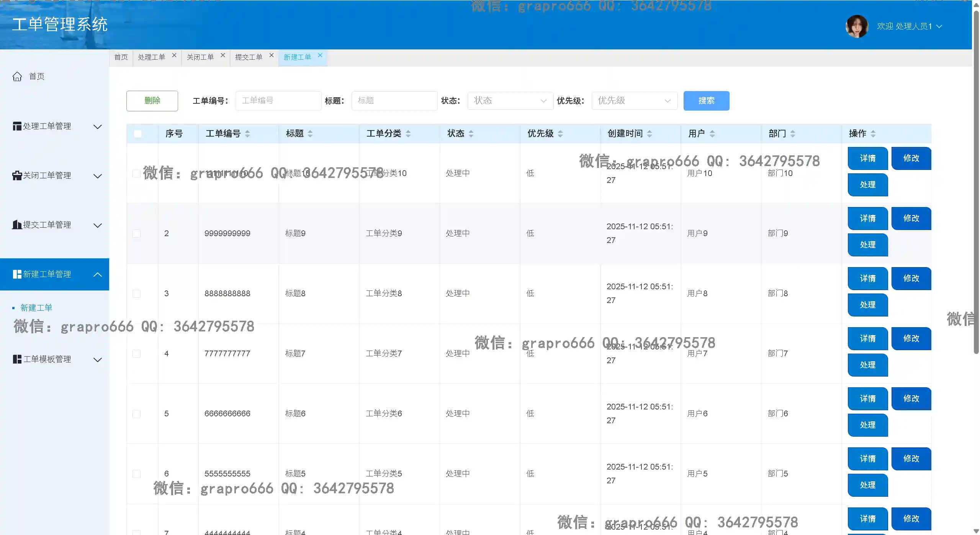Click the 搜索 button
This screenshot has height=535, width=980.
coord(706,101)
